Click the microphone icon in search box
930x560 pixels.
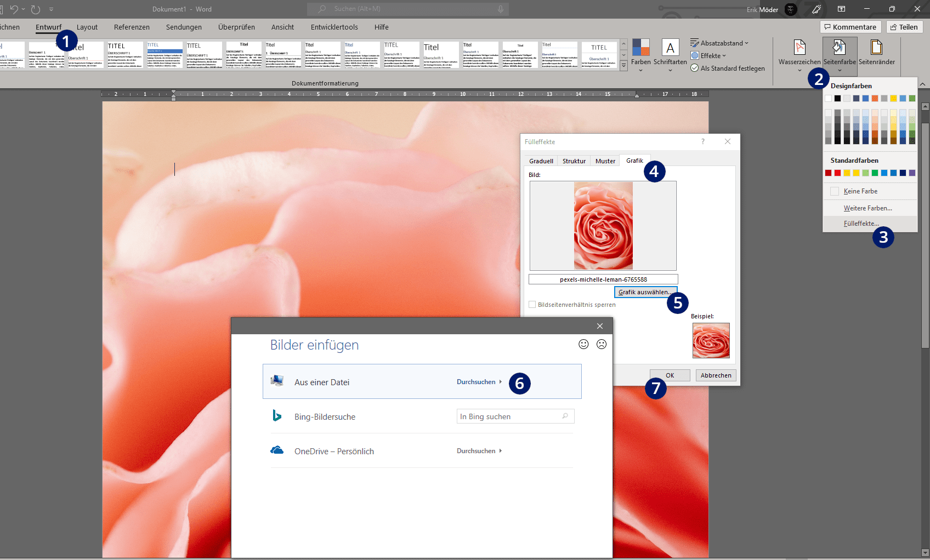pos(501,9)
